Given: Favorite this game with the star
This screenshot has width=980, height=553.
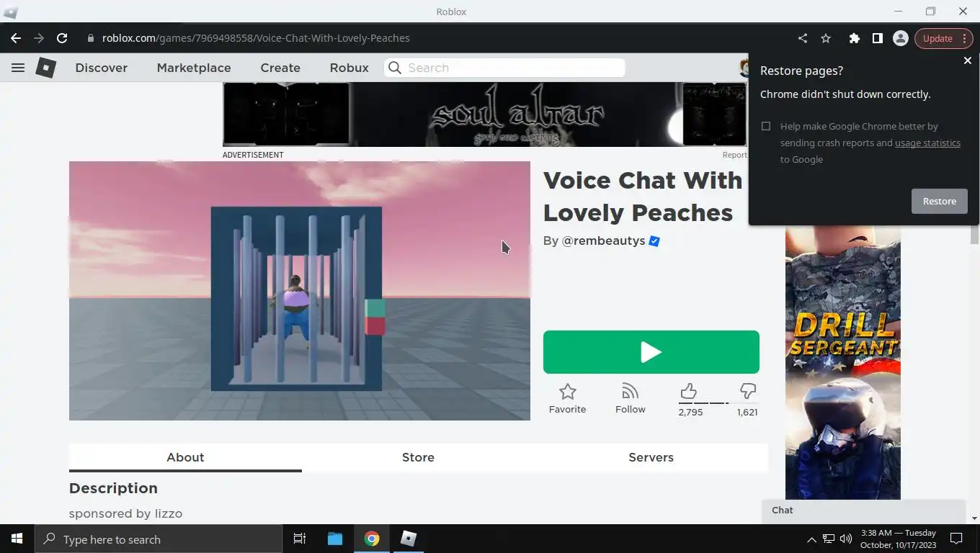Looking at the screenshot, I should [568, 391].
